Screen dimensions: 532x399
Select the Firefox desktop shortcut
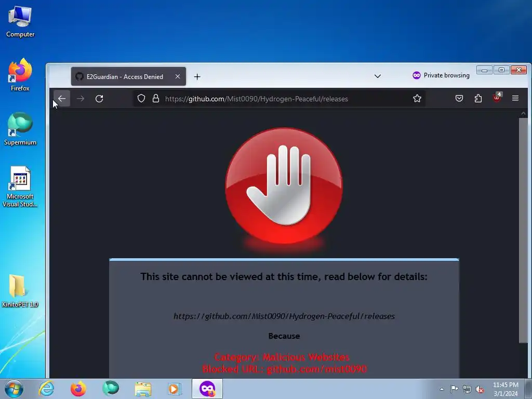(x=20, y=75)
